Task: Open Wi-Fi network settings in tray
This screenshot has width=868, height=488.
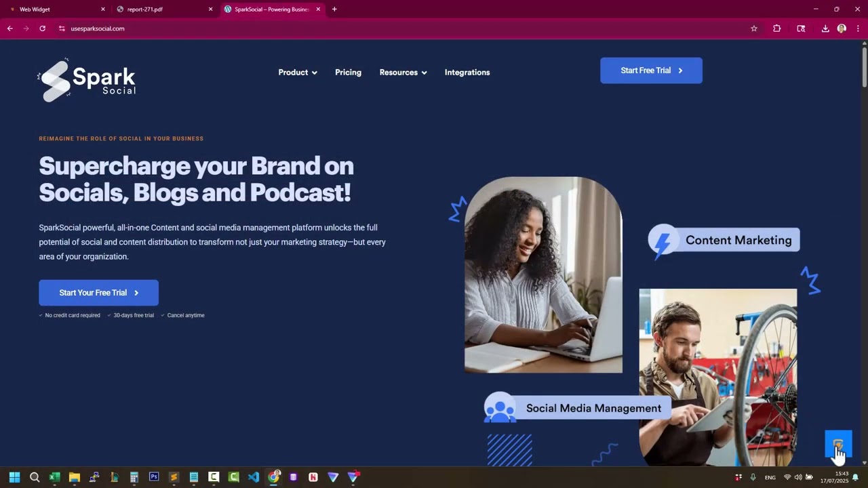Action: tap(787, 477)
